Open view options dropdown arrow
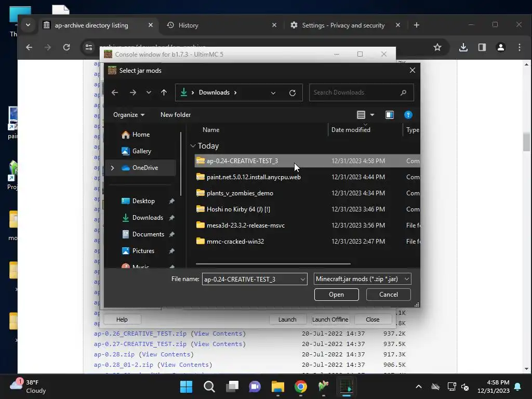This screenshot has width=532, height=399. (372, 115)
